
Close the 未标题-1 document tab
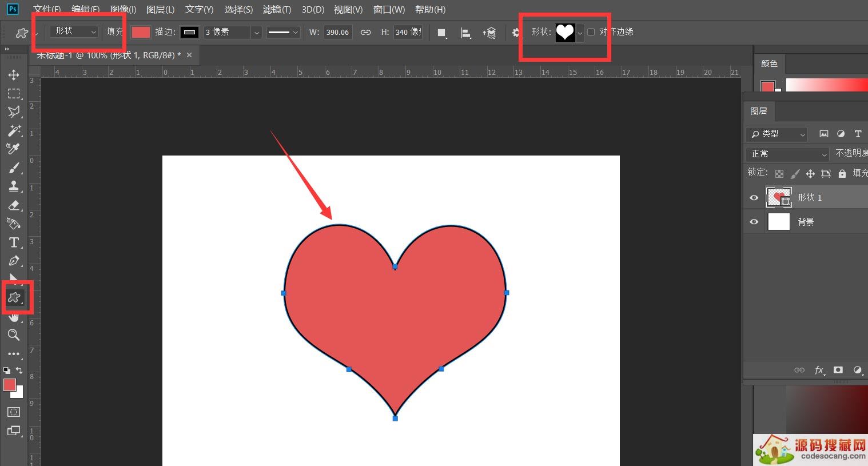[x=189, y=55]
